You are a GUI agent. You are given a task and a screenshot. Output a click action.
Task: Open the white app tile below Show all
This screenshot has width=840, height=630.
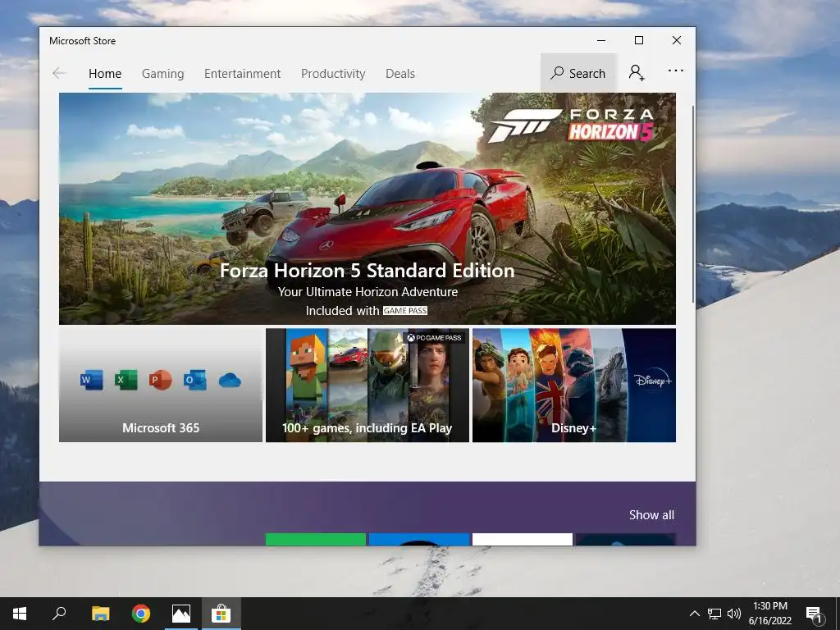pos(523,540)
